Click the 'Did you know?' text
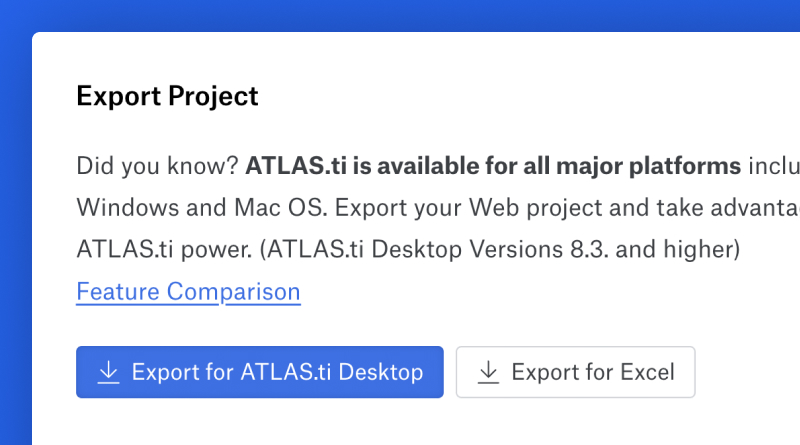 pos(157,165)
